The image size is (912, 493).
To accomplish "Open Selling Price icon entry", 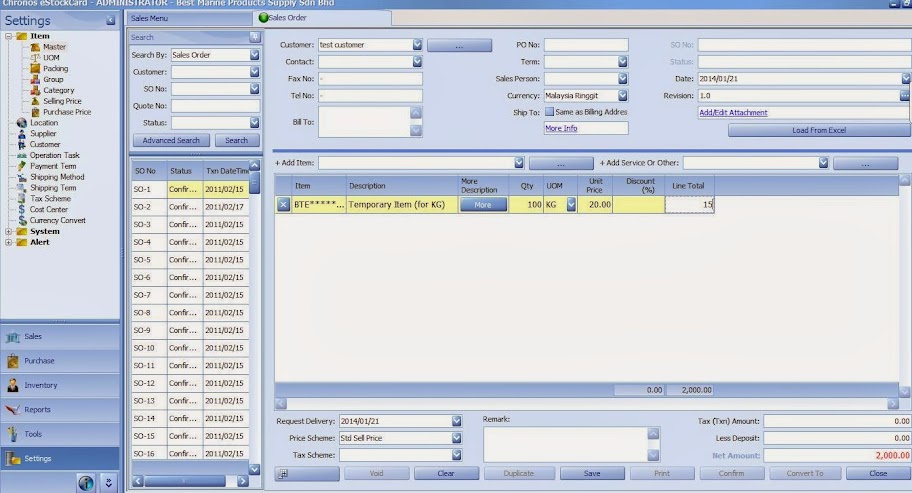I will (x=35, y=101).
